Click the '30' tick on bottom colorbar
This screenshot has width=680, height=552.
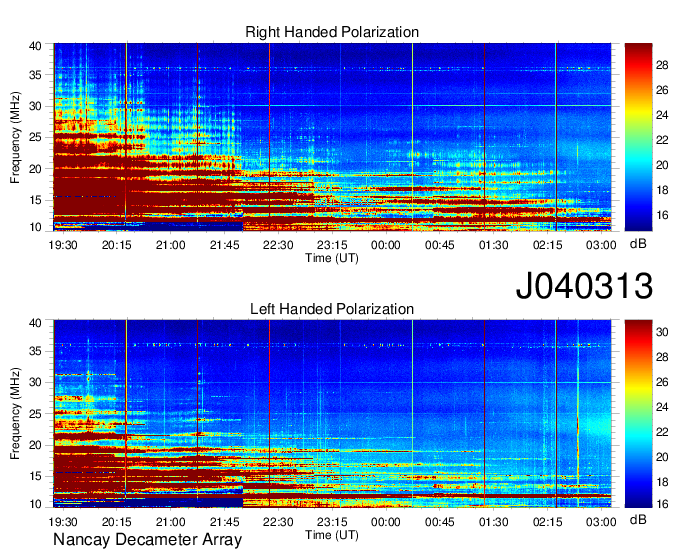(x=662, y=332)
